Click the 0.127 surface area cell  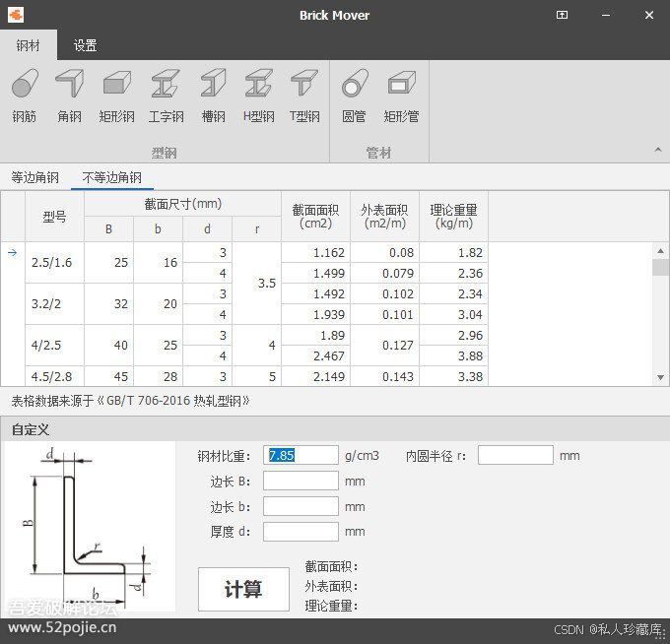click(x=384, y=345)
